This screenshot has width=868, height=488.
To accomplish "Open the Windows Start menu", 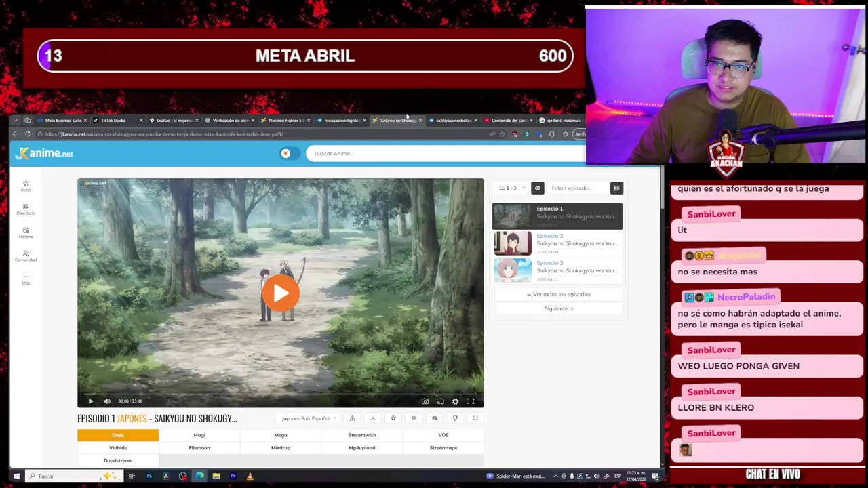I will 16,476.
